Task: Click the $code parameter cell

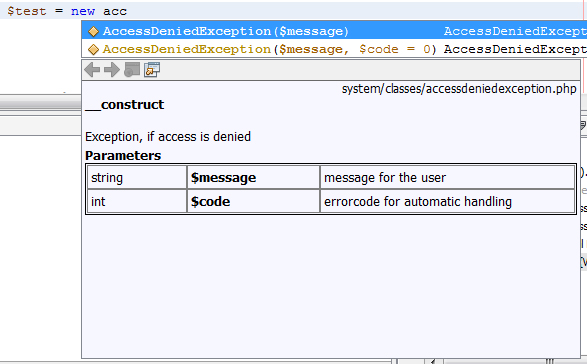Action: pos(253,201)
